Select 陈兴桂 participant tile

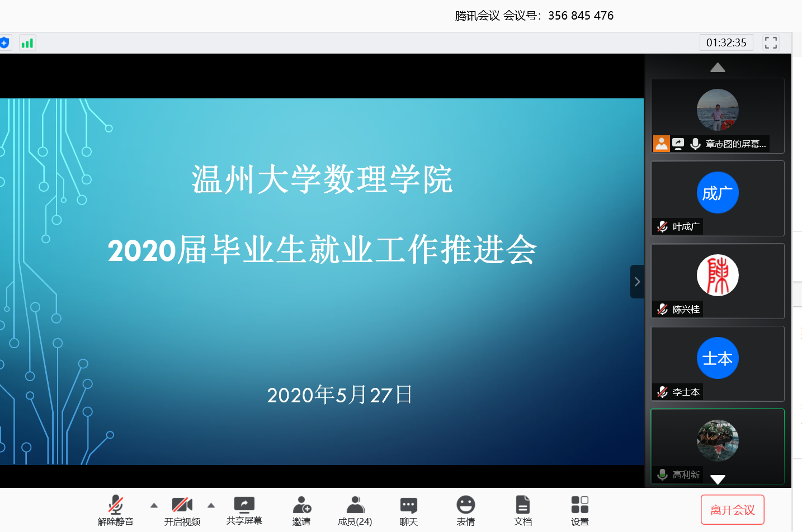click(x=718, y=281)
